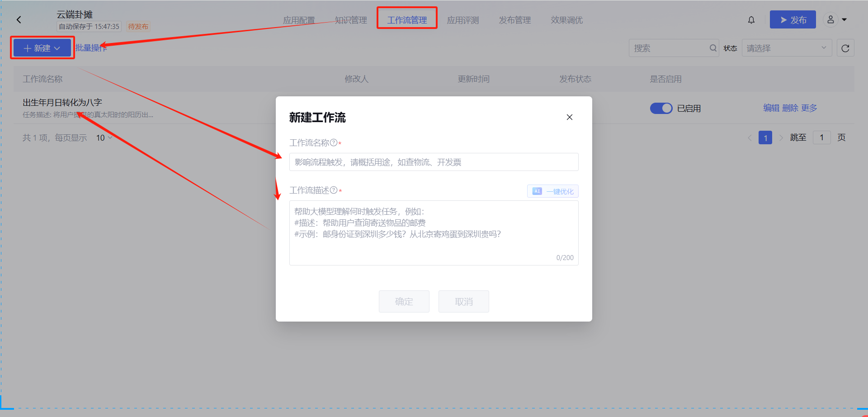Click 删除 link for the workflow row
The height and width of the screenshot is (417, 868).
(x=790, y=108)
